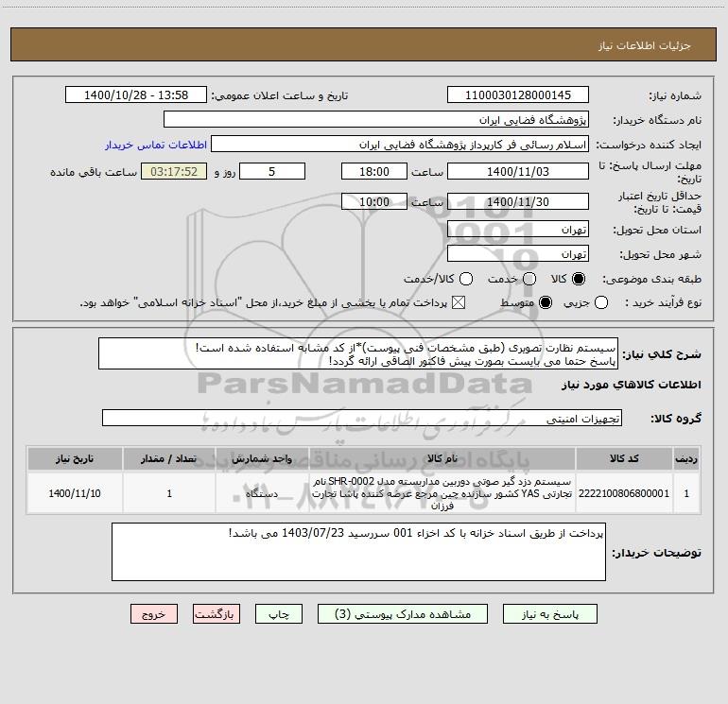Select the خدمت radio button
This screenshot has height=704, width=728.
point(529,279)
